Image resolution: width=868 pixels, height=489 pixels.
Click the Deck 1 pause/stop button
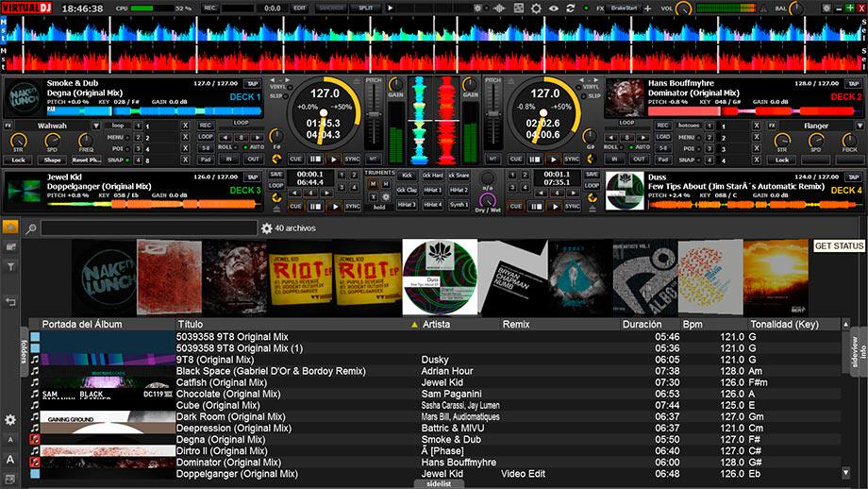(x=315, y=159)
